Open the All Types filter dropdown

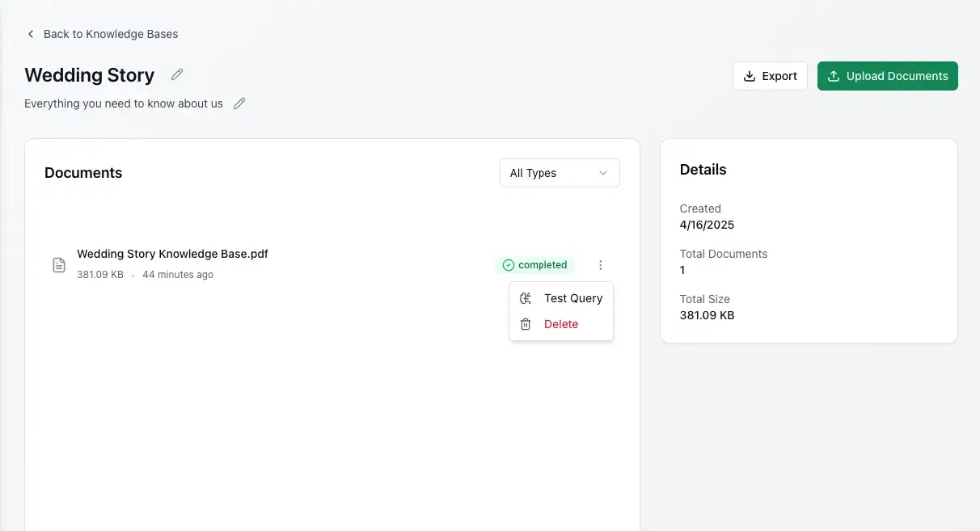point(560,172)
